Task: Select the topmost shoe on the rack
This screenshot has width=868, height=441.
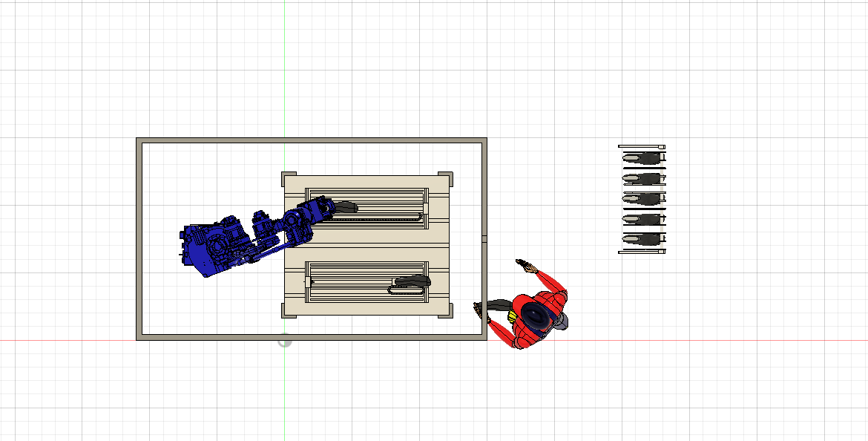Action: coord(642,159)
